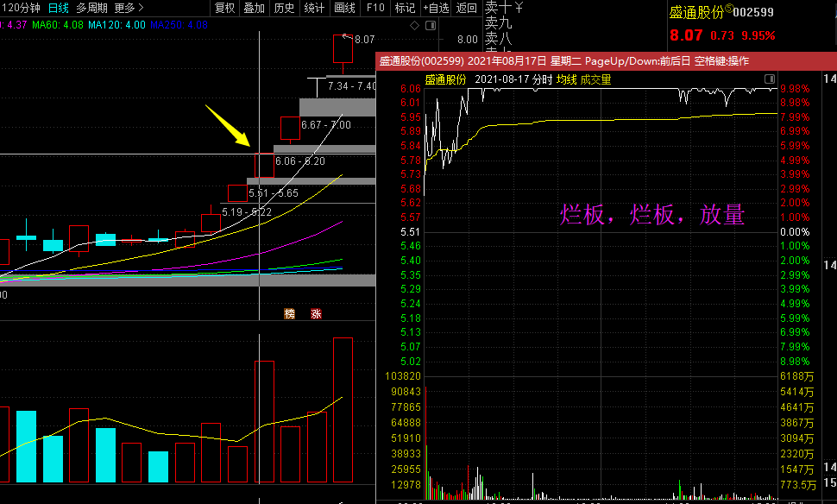Open the 历史 history button

tap(284, 8)
